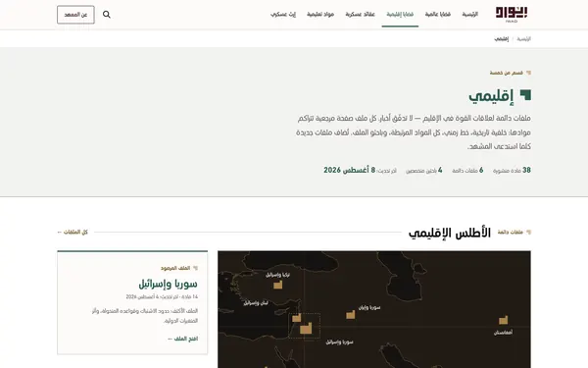Open the active قضايا إقليمية nav tab

tap(400, 15)
